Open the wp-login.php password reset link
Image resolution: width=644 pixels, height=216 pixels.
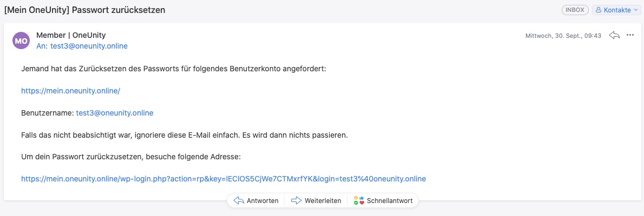point(224,179)
